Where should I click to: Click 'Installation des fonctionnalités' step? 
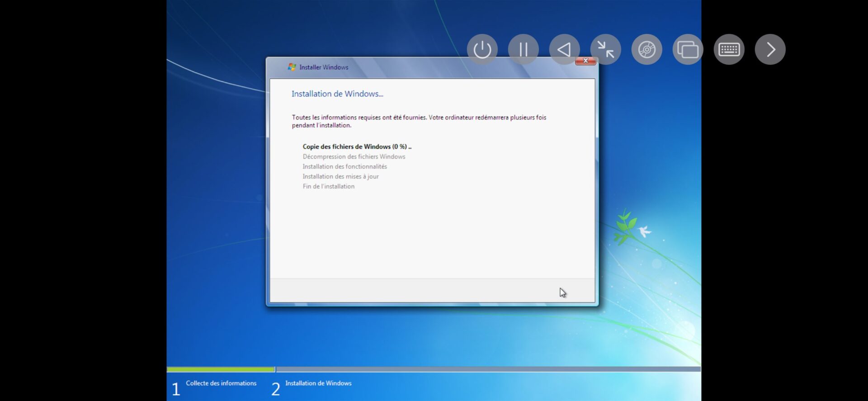344,166
